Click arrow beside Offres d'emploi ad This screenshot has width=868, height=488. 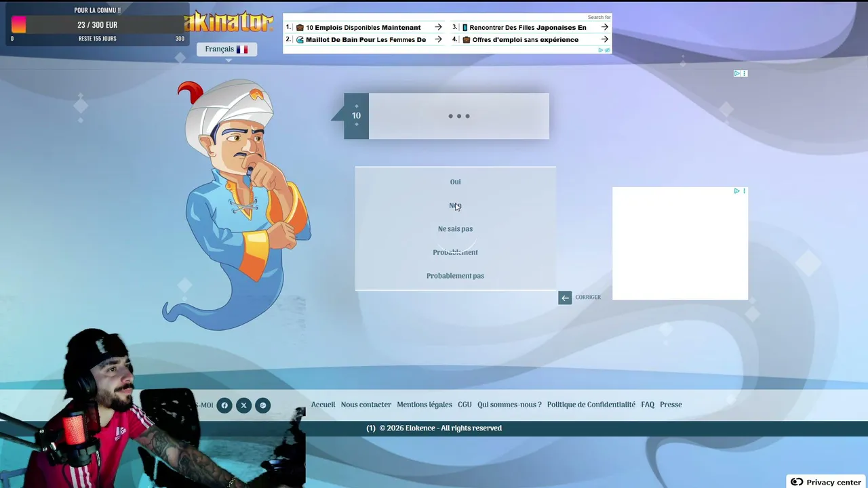tap(604, 40)
